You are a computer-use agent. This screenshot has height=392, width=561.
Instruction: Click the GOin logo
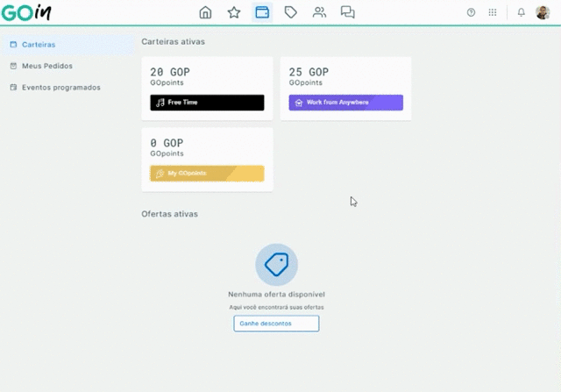coord(26,13)
